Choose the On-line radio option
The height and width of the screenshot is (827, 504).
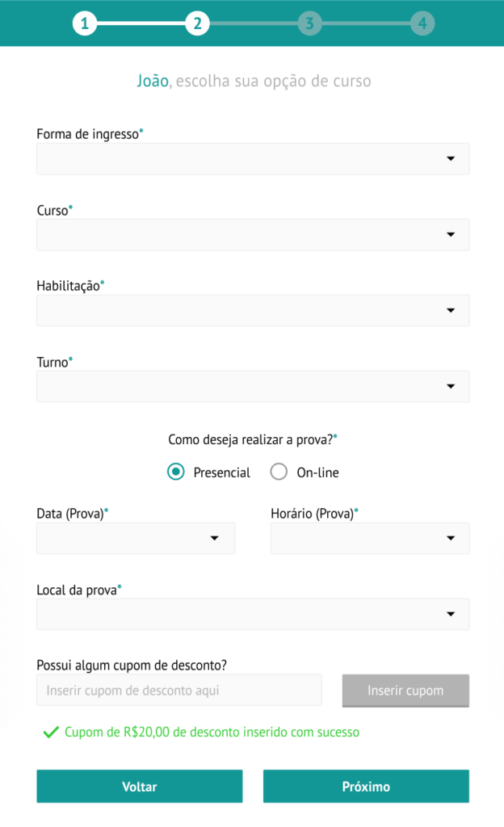point(279,472)
